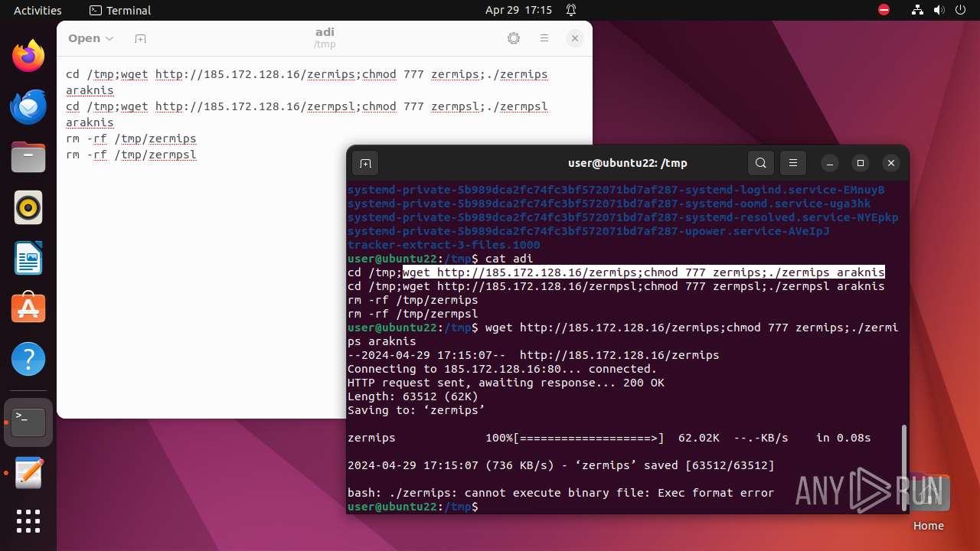Viewport: 980px width, 551px height.
Task: Open the terminal hamburger menu
Action: point(793,163)
